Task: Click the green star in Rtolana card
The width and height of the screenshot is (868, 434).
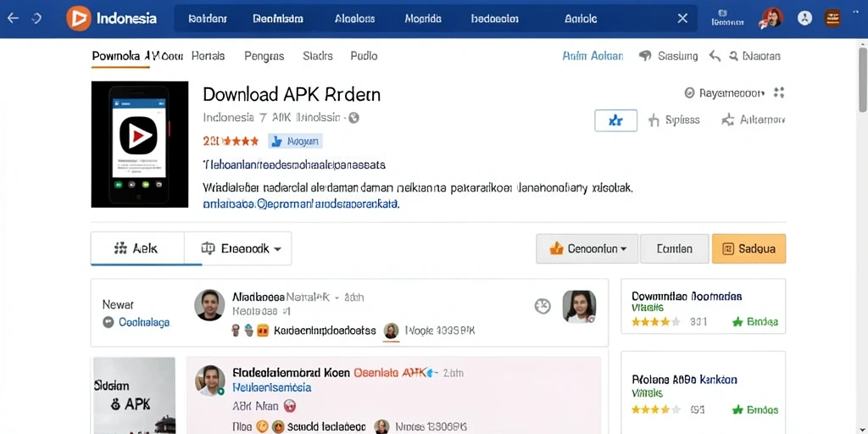Action: click(x=737, y=409)
